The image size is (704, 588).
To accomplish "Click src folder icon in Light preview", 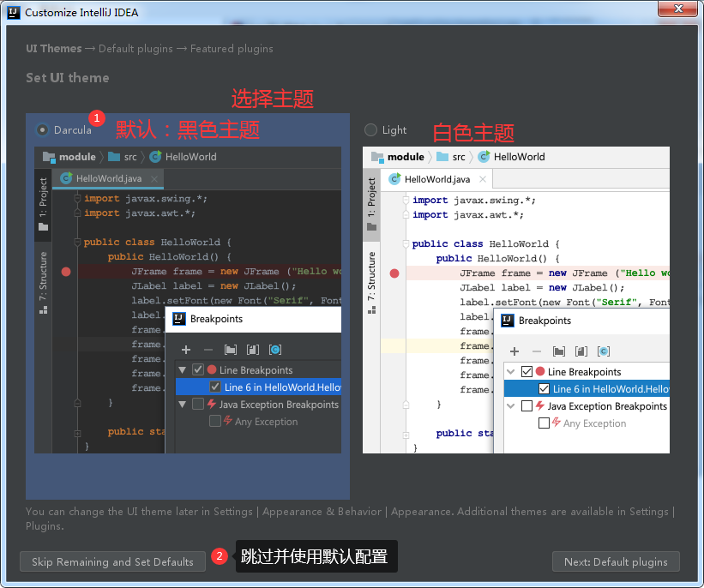I will tap(442, 157).
